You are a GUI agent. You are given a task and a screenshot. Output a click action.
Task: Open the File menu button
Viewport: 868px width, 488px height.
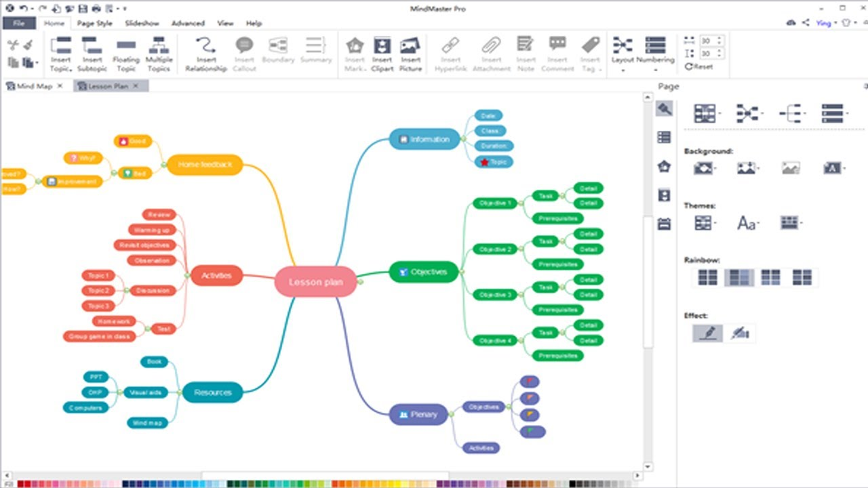(19, 23)
